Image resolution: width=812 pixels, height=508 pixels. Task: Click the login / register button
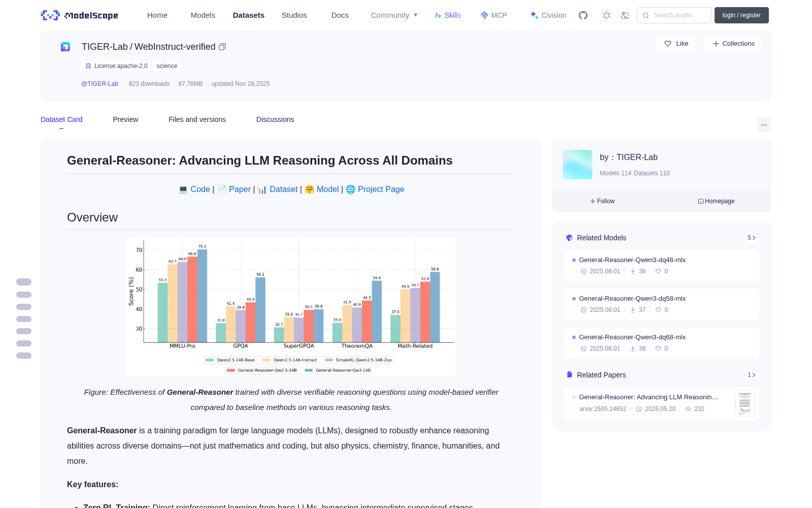[x=741, y=15]
